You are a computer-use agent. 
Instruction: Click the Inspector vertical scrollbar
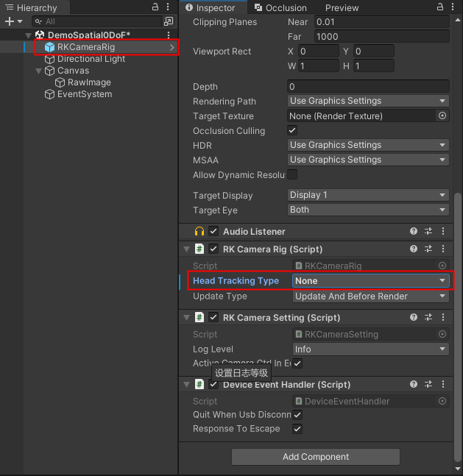[458, 327]
